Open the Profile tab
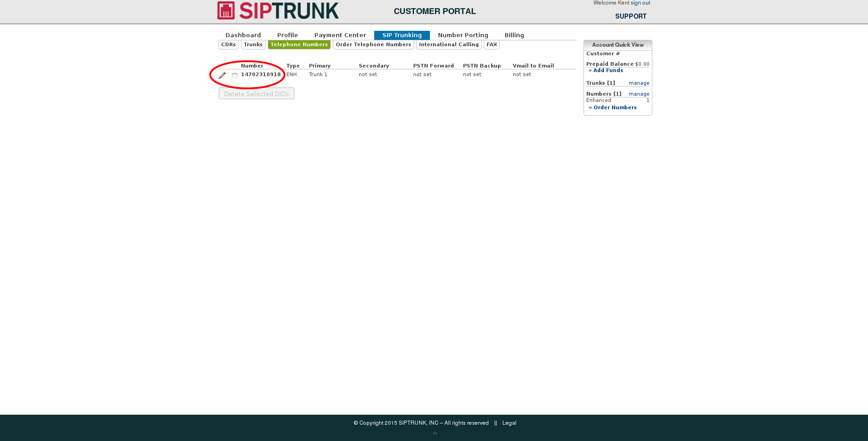Screen dimensions: 868x441 [288, 35]
